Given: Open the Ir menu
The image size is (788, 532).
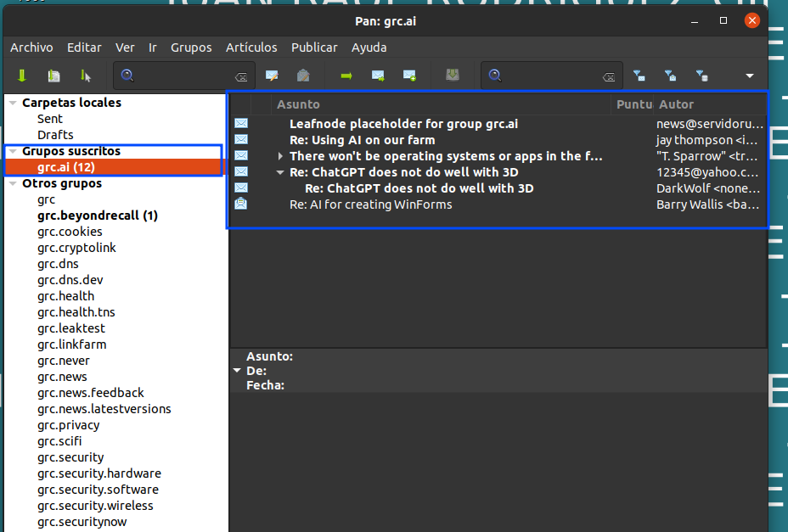Looking at the screenshot, I should (153, 48).
